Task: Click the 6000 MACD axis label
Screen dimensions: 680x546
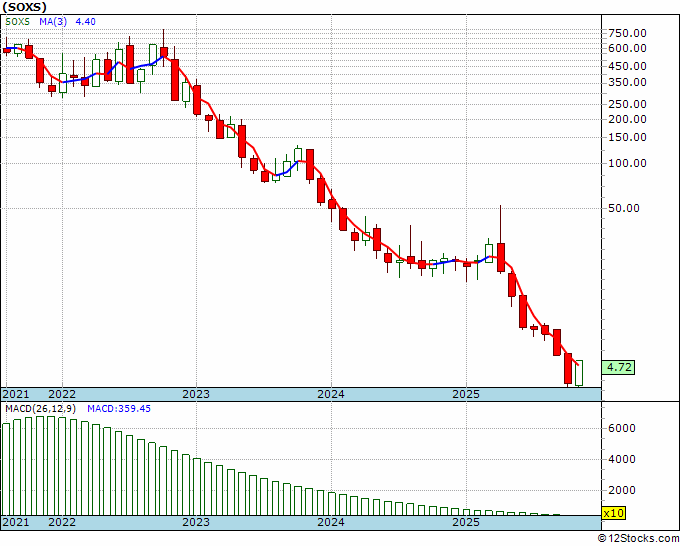Action: (622, 428)
